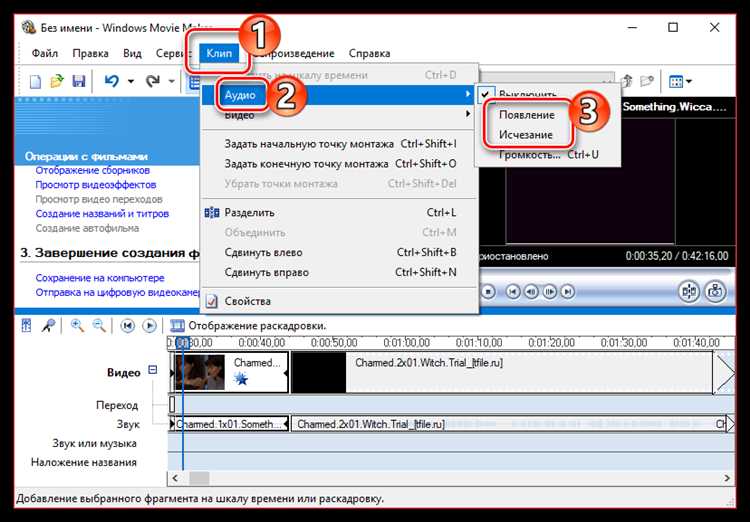This screenshot has height=522, width=750.
Task: Choose 'Задать начальную точку монтажа'
Action: click(x=338, y=144)
